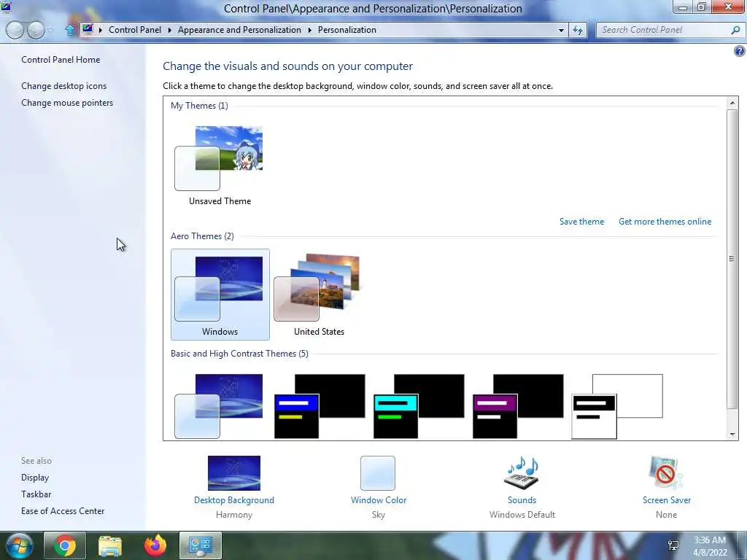
Task: Choose the High Contrast White theme
Action: coord(617,406)
